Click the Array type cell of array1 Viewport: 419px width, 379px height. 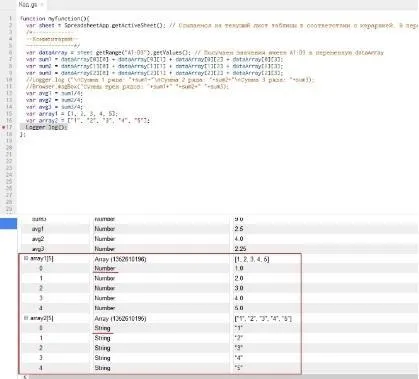(x=120, y=259)
